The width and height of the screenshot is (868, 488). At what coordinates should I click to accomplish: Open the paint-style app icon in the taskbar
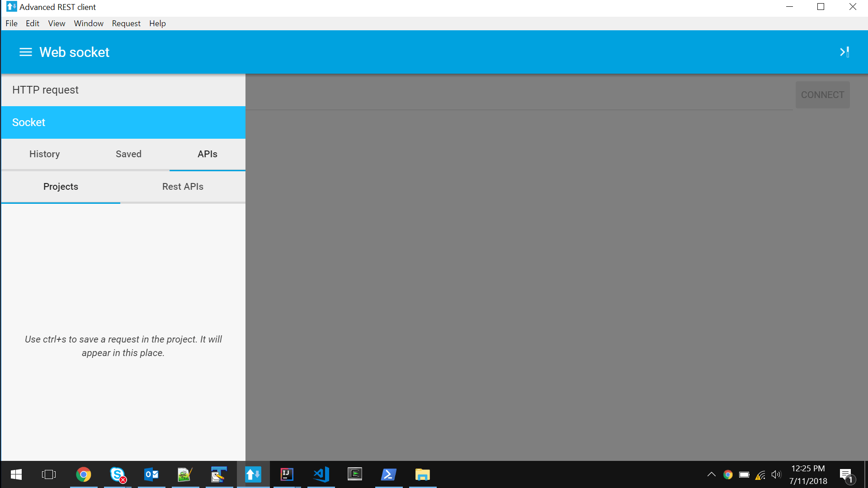click(x=219, y=474)
